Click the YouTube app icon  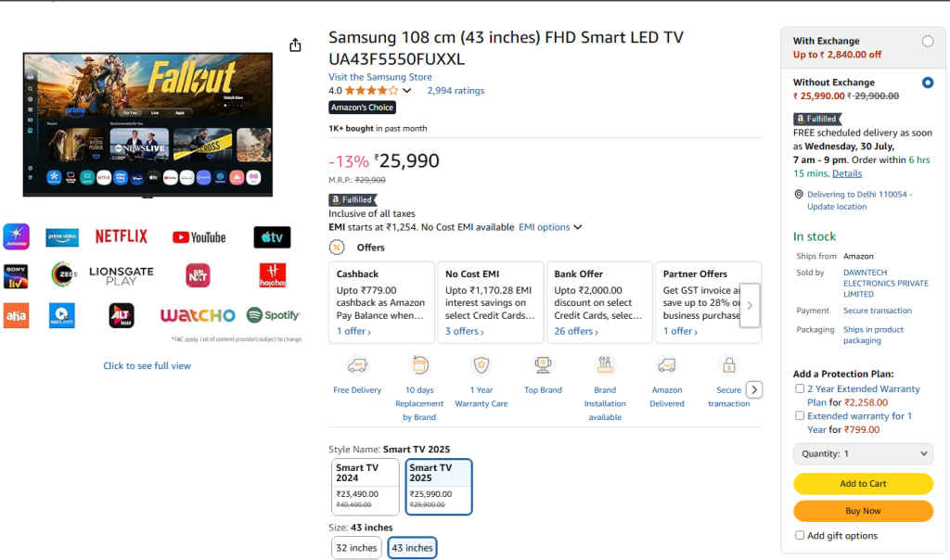point(199,236)
